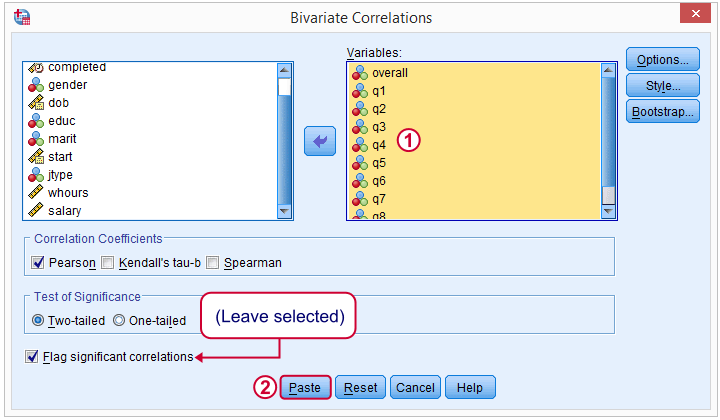This screenshot has height=420, width=720.
Task: Uncheck the Pearson checkbox
Action: [x=38, y=263]
